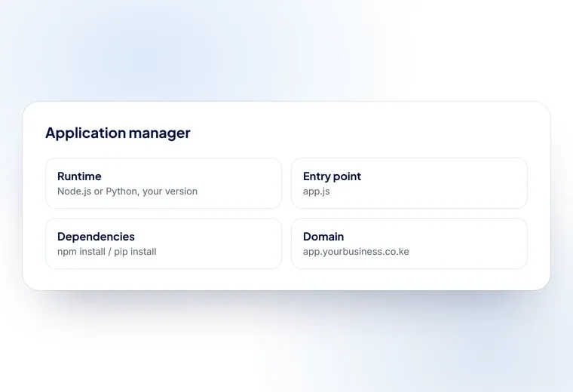Select the Dependencies title

click(96, 237)
